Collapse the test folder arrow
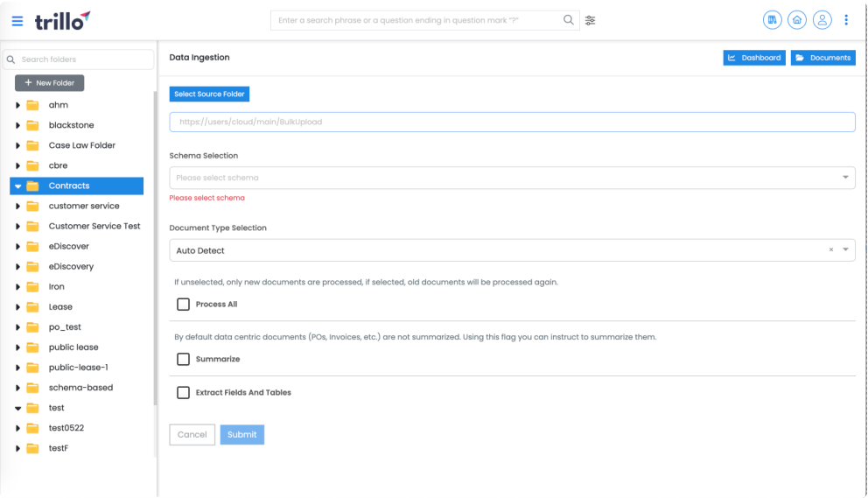This screenshot has height=498, width=868. click(17, 408)
